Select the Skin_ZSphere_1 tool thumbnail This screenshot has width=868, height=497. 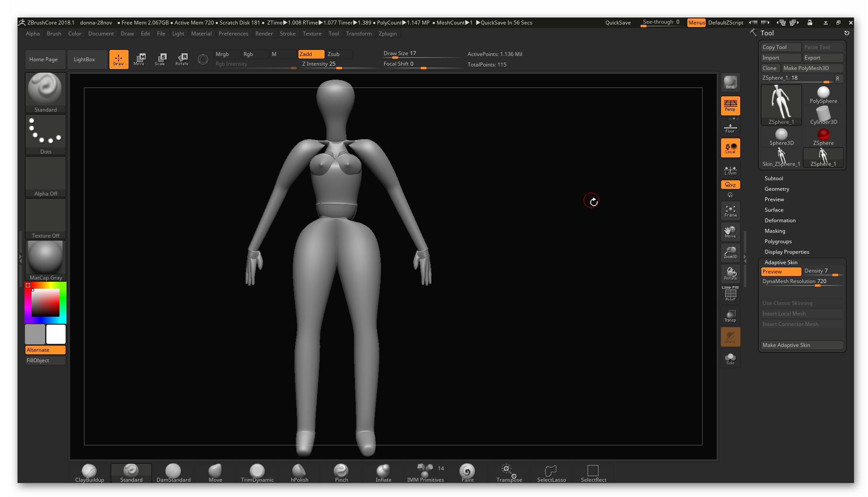tap(781, 157)
